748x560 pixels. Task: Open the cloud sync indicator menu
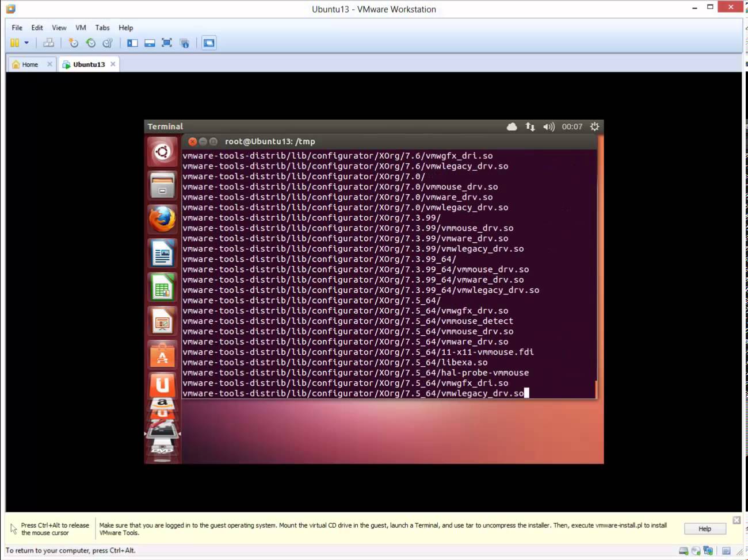512,126
